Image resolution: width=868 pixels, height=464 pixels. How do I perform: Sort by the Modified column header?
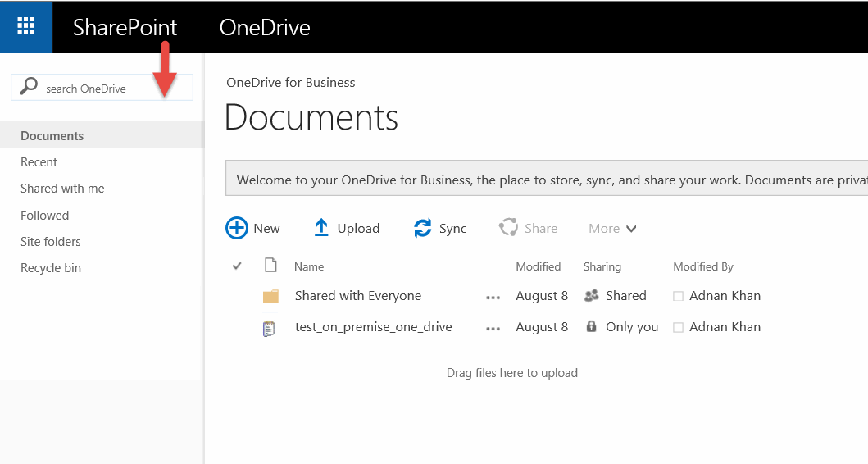click(x=538, y=266)
